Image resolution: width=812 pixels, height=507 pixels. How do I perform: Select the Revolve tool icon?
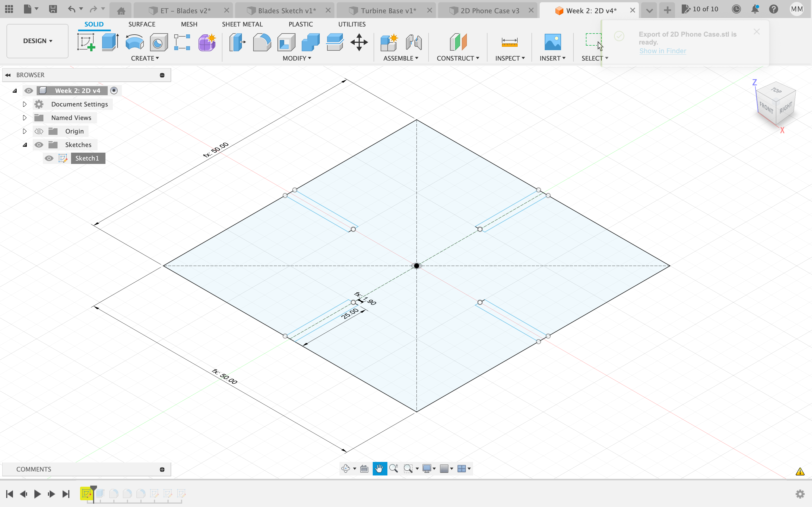click(134, 42)
